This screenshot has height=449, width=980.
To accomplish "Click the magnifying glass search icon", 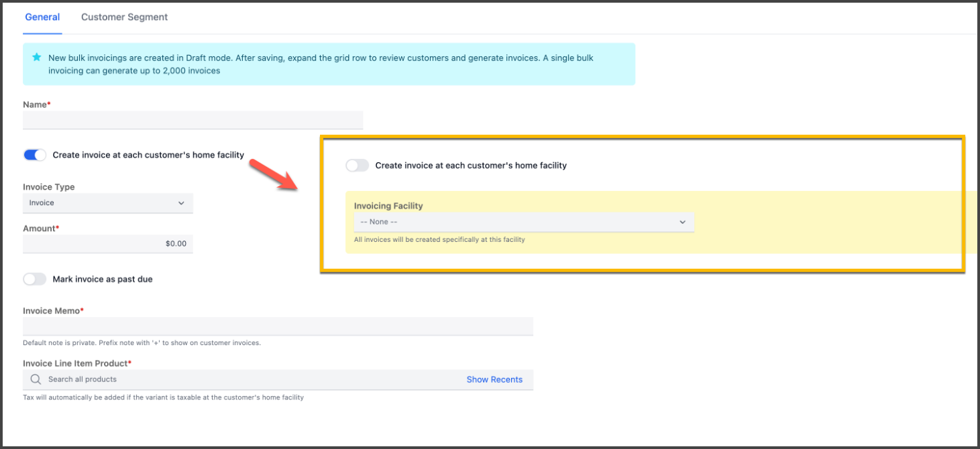I will click(36, 379).
